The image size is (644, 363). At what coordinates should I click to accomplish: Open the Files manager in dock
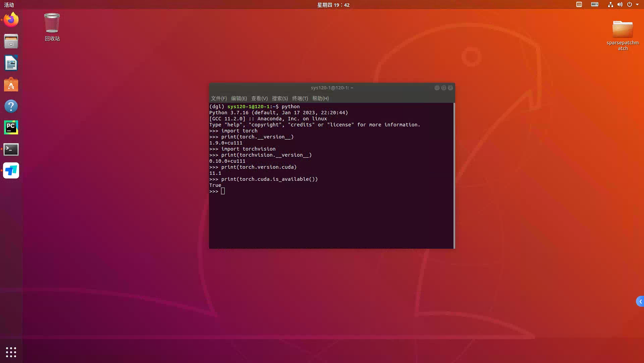tap(11, 41)
